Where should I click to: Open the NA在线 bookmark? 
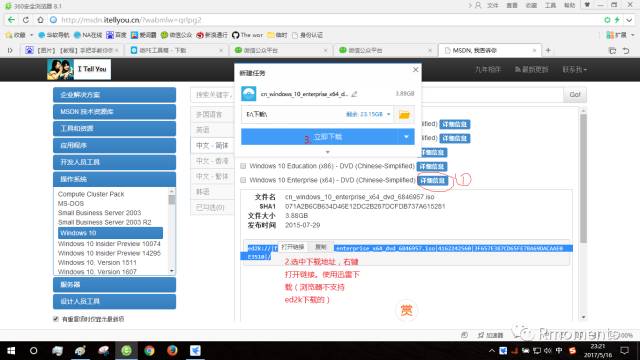(x=88, y=35)
